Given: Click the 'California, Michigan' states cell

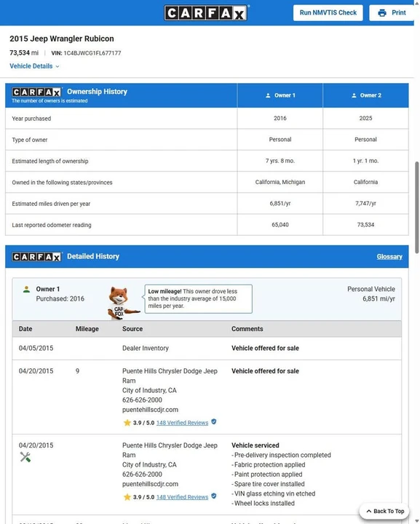Looking at the screenshot, I should [280, 182].
